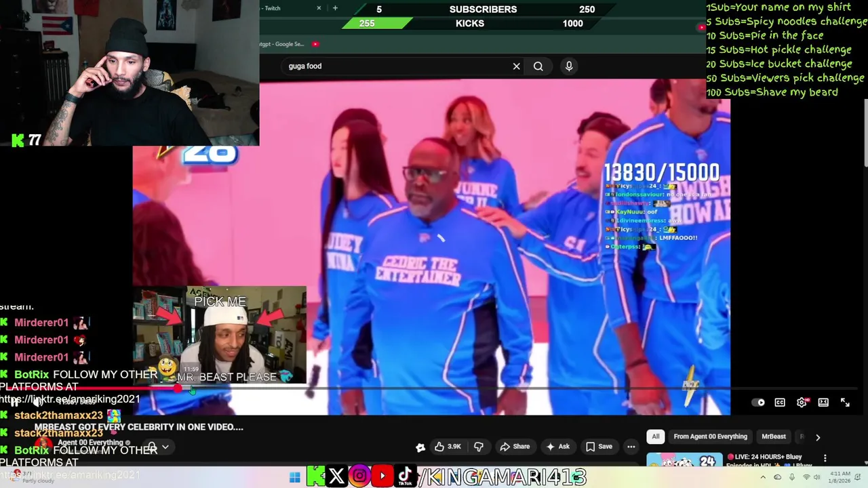Open the Wi-Fi network tray icon
This screenshot has width=868, height=488.
(806, 477)
